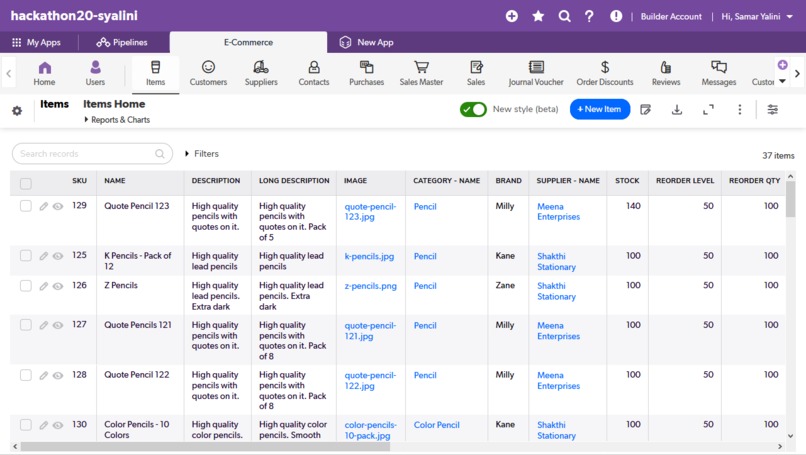The width and height of the screenshot is (806, 455).
Task: Select the Items table tab
Action: [x=155, y=74]
